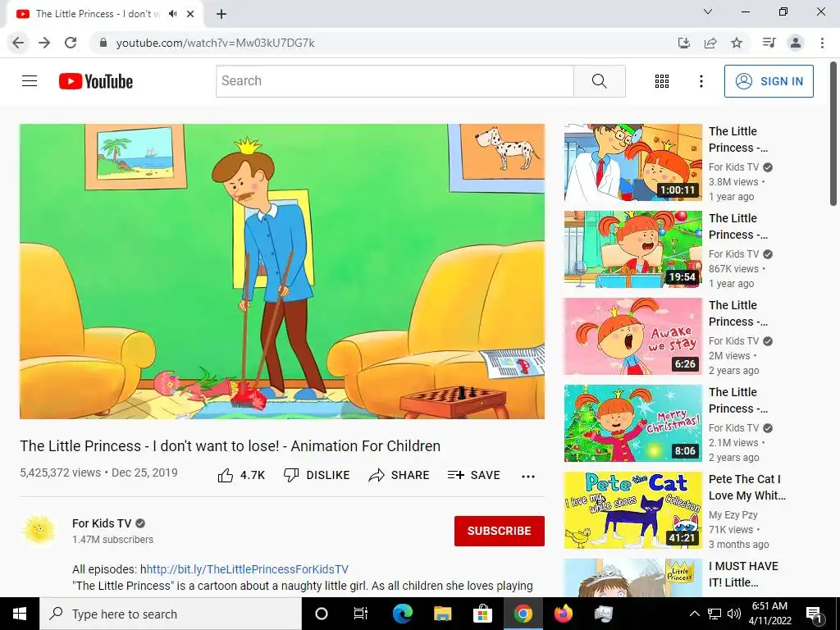
Task: Open Chrome's three-dot menu
Action: 822,43
